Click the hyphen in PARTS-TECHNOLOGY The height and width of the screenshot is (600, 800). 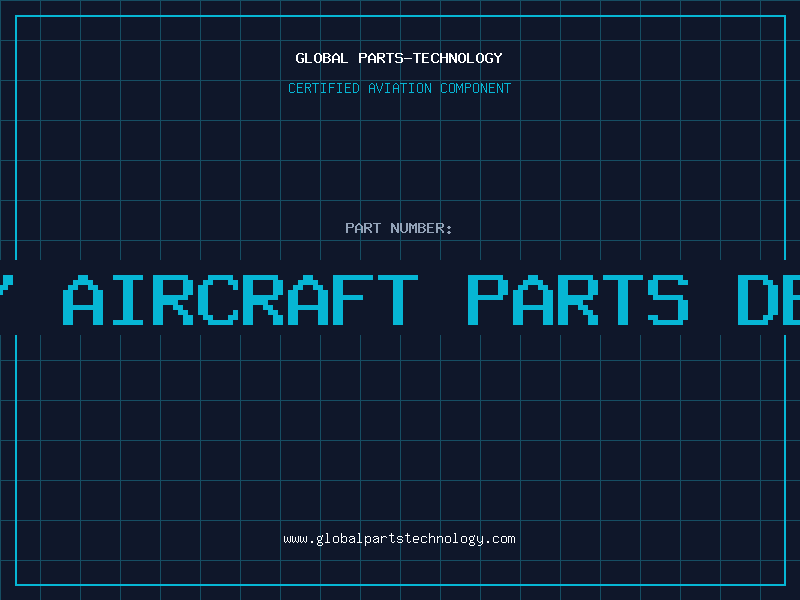[x=407, y=59]
